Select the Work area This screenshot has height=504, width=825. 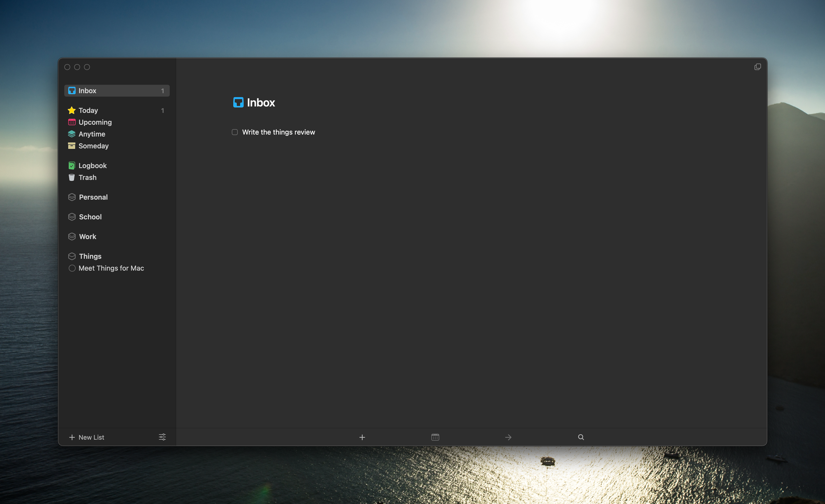[x=87, y=236]
